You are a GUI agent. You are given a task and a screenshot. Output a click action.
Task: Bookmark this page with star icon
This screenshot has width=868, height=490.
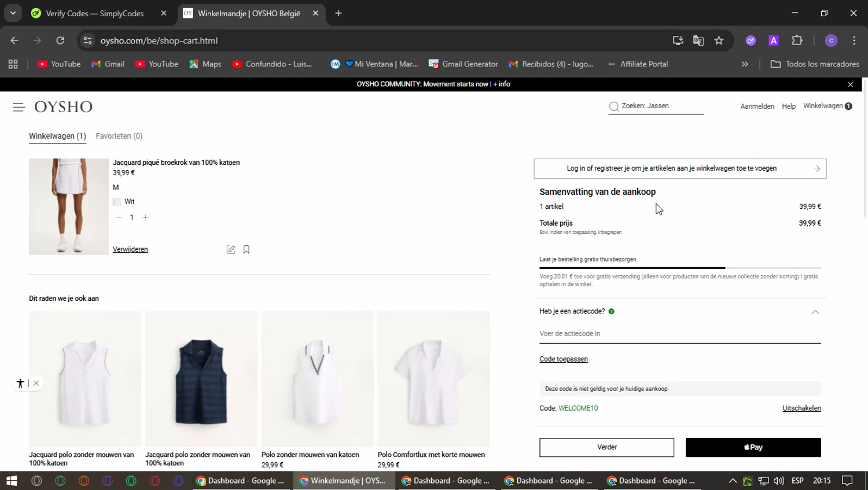click(x=719, y=40)
